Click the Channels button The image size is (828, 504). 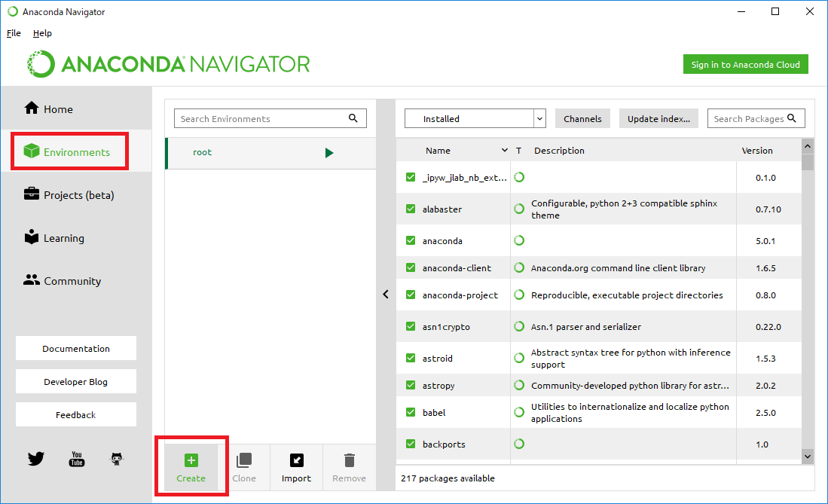tap(582, 118)
